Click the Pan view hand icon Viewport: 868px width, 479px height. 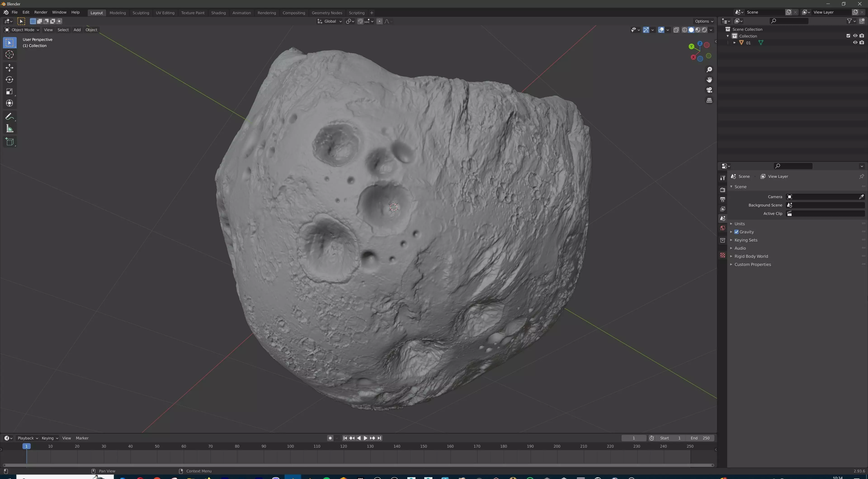click(x=709, y=80)
